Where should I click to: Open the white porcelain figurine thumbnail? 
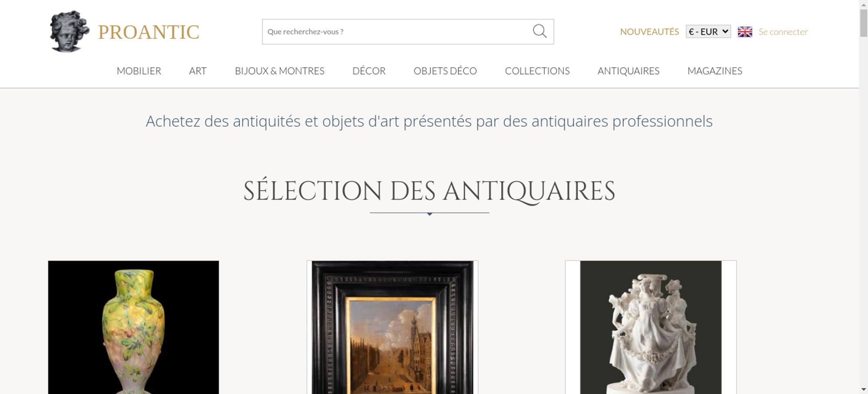tap(651, 327)
